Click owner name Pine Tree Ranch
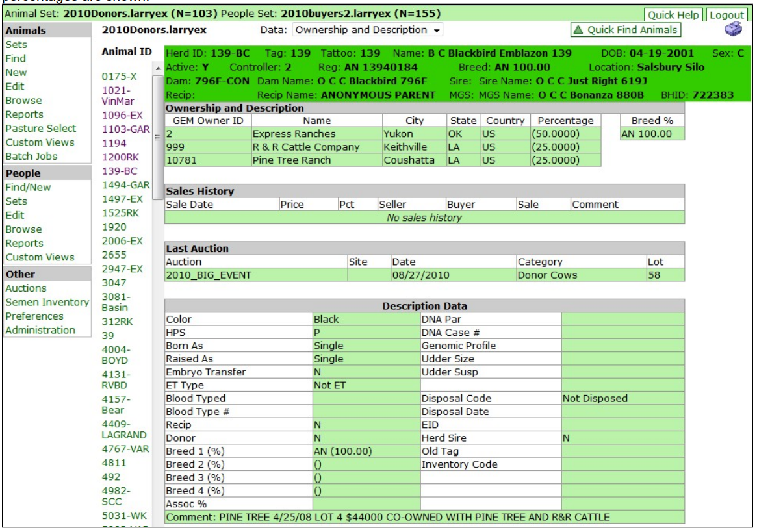The image size is (757, 532). 292,160
